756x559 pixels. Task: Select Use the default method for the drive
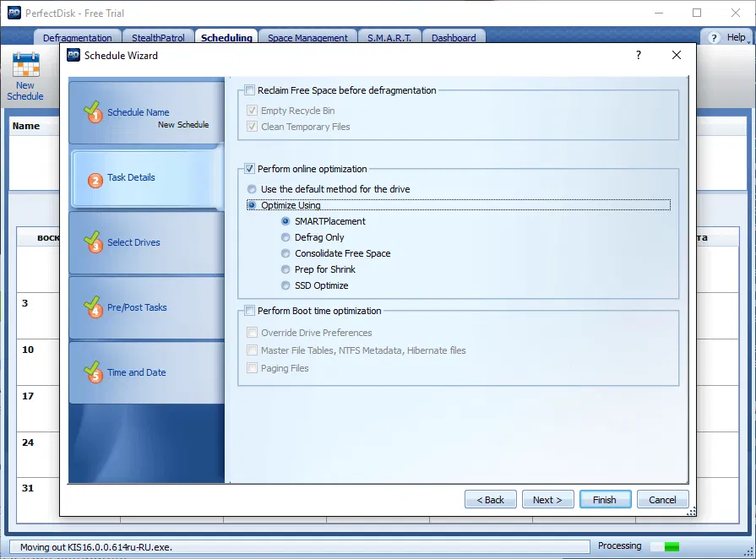click(252, 189)
